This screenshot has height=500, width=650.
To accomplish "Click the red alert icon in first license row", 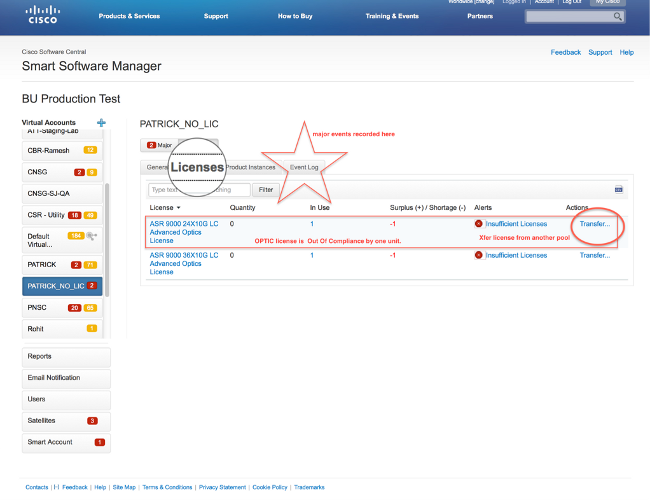I will [x=479, y=224].
